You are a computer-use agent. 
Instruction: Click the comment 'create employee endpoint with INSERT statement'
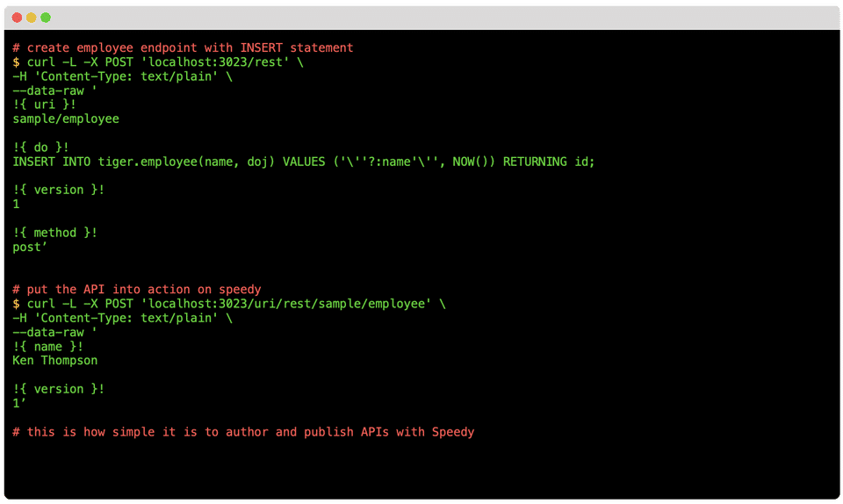click(x=183, y=47)
